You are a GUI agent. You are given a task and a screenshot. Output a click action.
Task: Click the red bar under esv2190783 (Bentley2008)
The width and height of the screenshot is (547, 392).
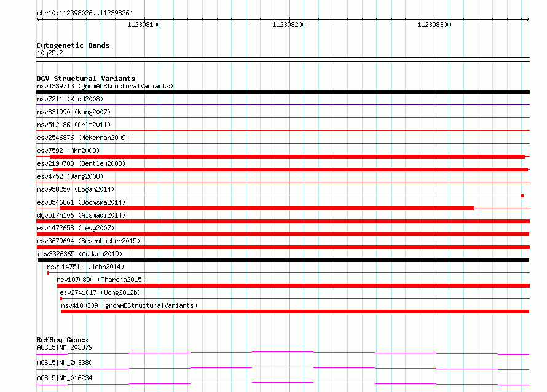pos(290,170)
